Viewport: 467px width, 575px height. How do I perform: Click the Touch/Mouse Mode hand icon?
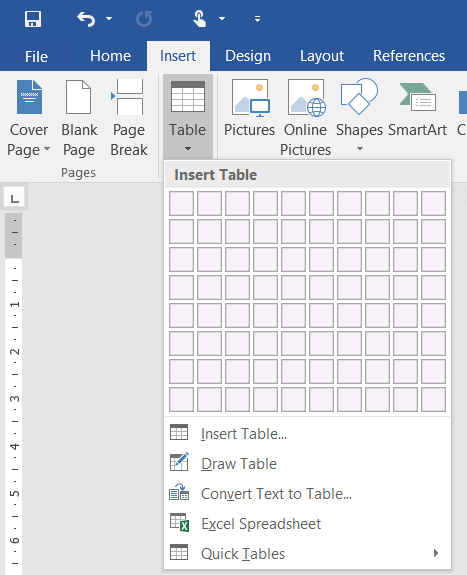[200, 19]
